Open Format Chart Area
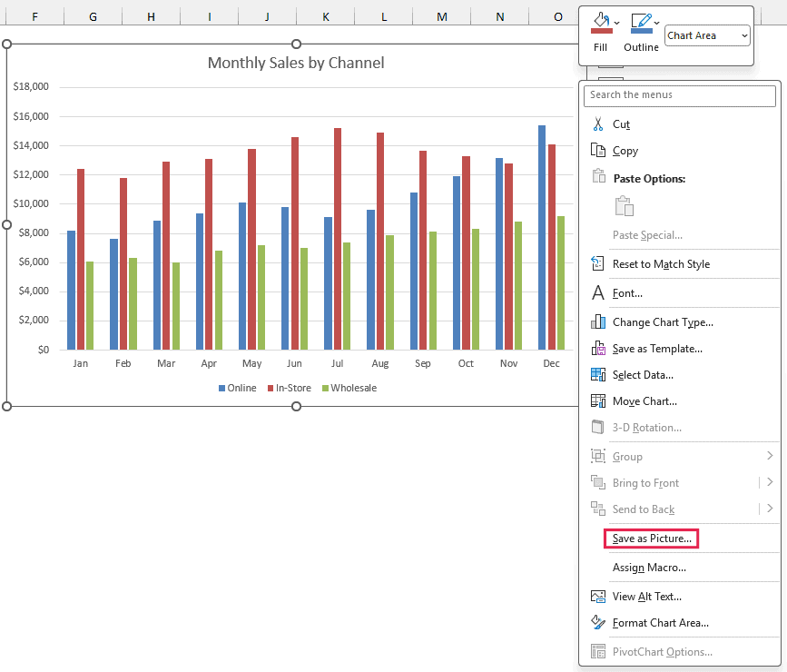 pos(661,623)
